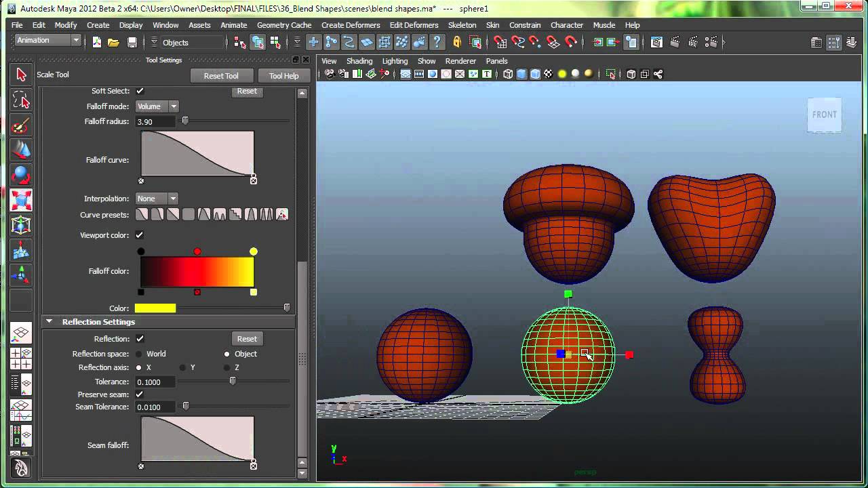Choose the Soft Modification tool
The width and height of the screenshot is (868, 488).
(21, 251)
